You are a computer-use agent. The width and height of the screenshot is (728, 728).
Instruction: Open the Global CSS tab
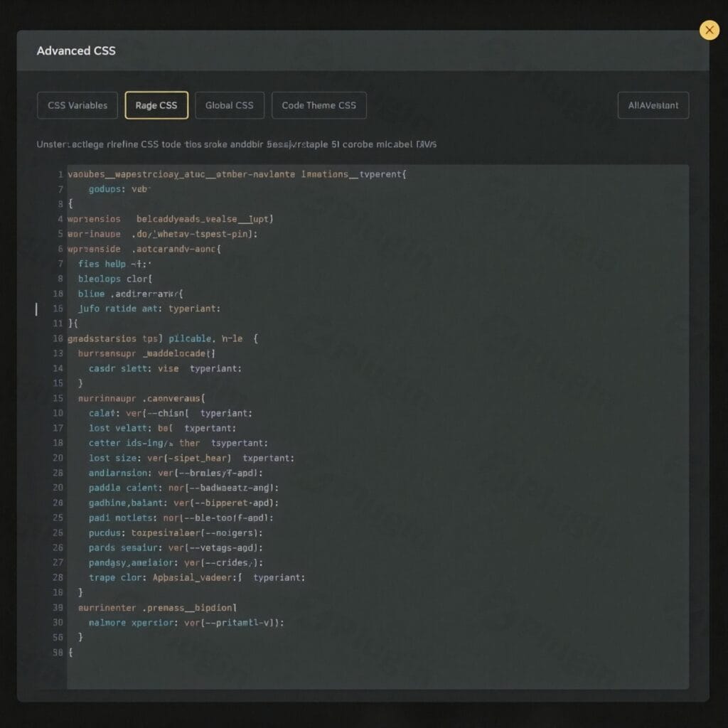[229, 105]
